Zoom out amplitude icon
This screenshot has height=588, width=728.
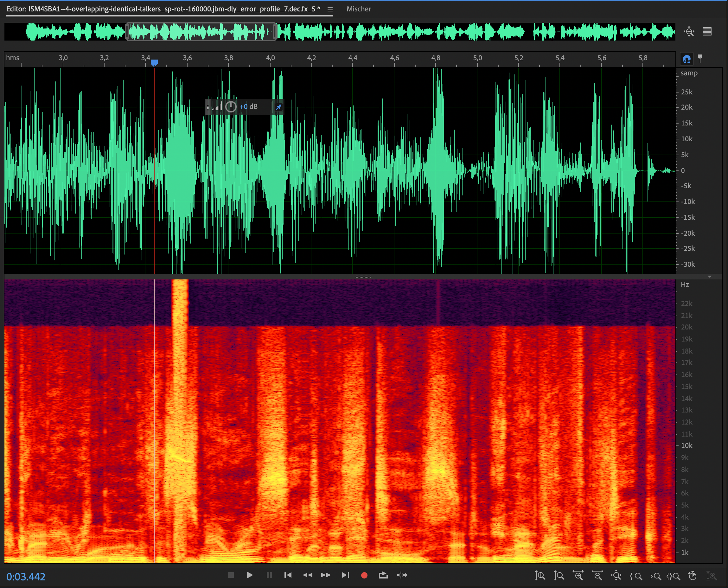point(559,575)
